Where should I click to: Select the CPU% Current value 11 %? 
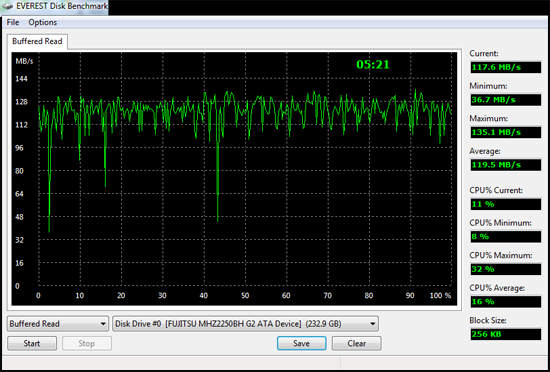pyautogui.click(x=505, y=204)
